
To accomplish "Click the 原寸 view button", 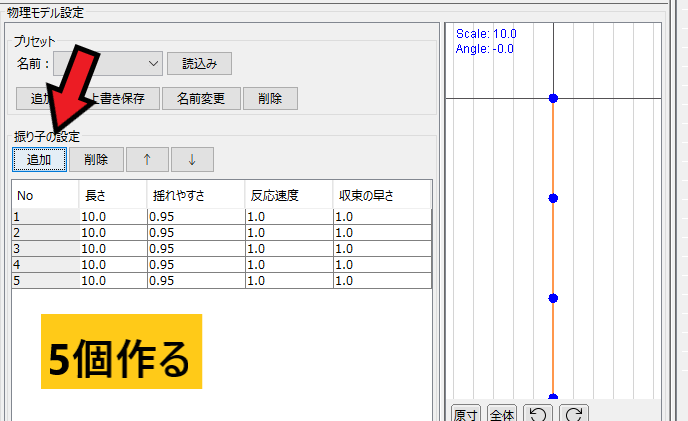I will (466, 413).
